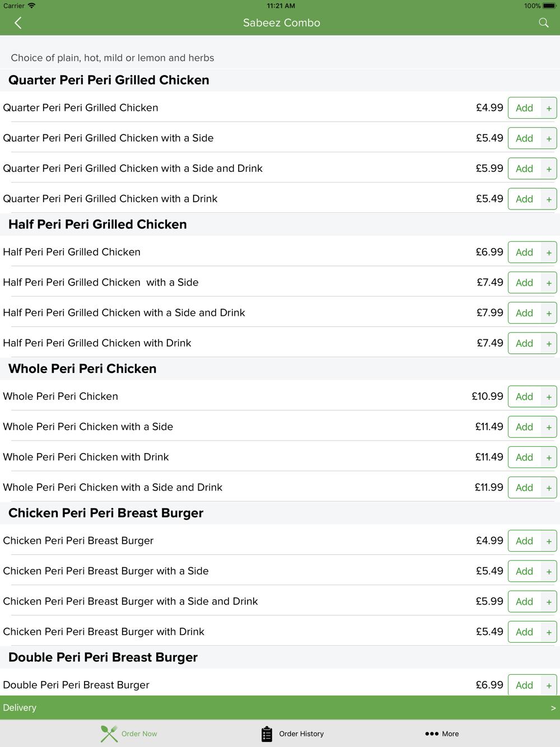Tap plus stepper for Whole Chicken with Side and Drink
Viewport: 560px width, 747px height.
click(549, 488)
